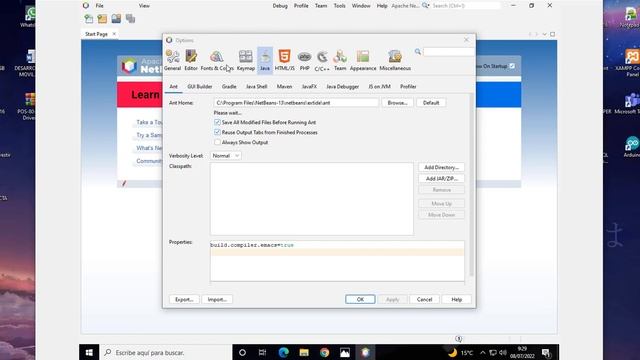Click the Help button in Options

(x=456, y=299)
